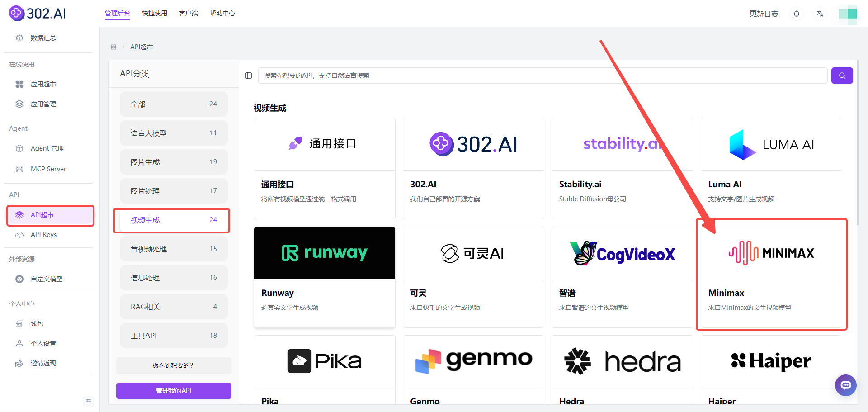868x412 pixels.
Task: Open the 通用接口 card
Action: tap(325, 169)
